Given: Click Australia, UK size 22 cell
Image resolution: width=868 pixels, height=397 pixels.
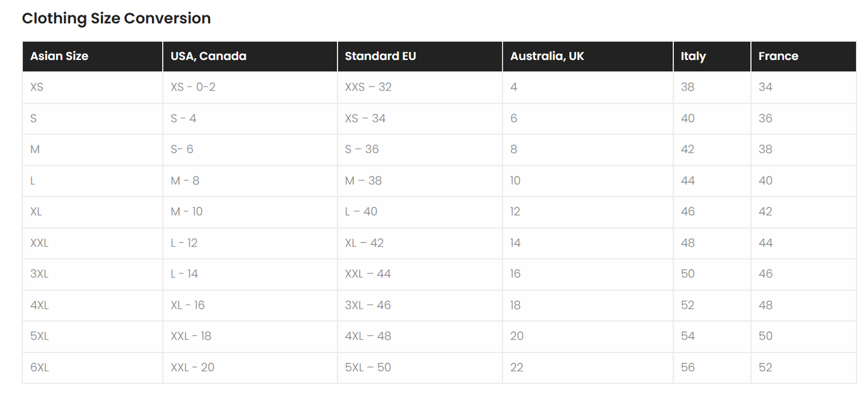Looking at the screenshot, I should [x=517, y=368].
